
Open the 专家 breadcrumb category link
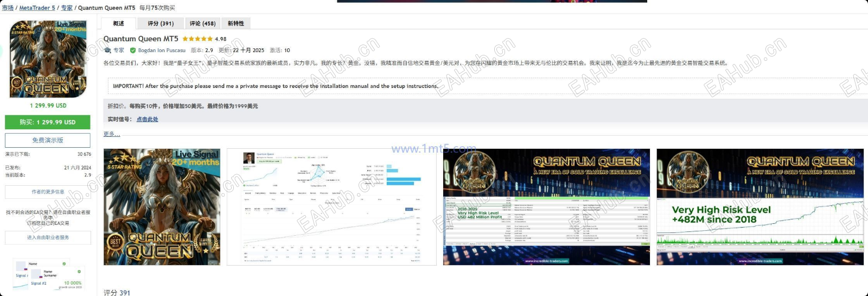tap(67, 8)
